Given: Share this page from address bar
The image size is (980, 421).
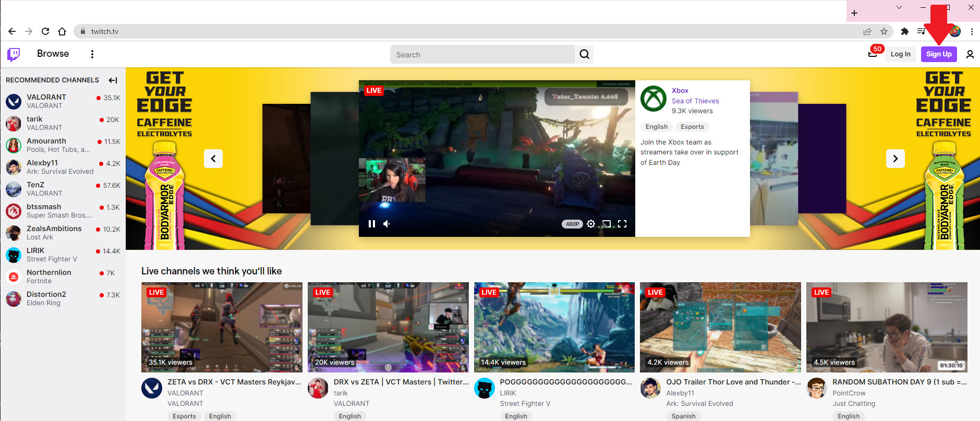Looking at the screenshot, I should [867, 31].
